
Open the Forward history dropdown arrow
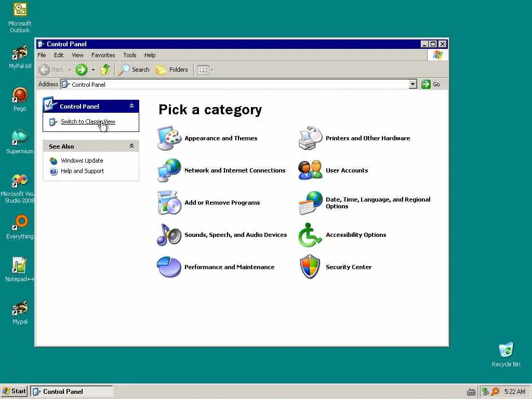coord(93,70)
